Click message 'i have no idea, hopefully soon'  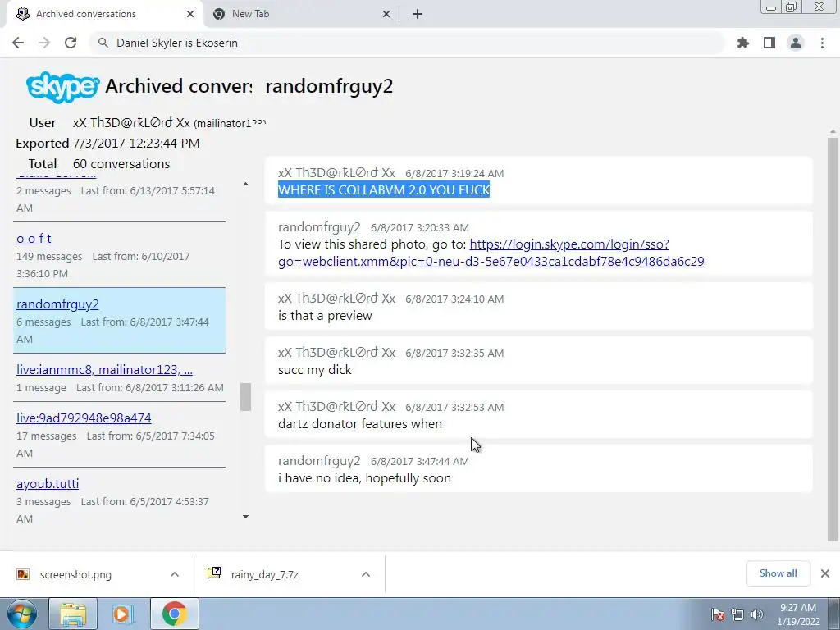click(364, 478)
